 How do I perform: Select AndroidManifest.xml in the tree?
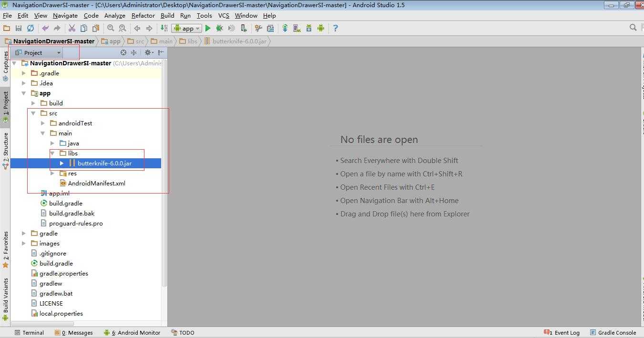tap(97, 183)
